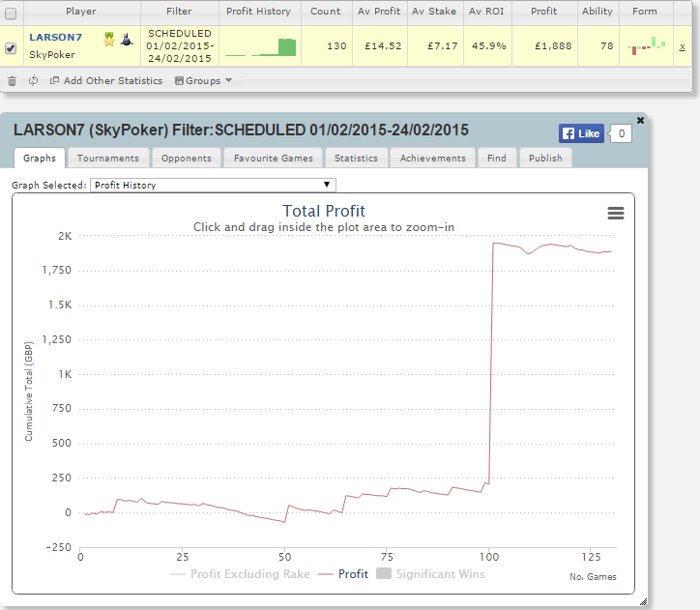Screen dimensions: 700x610
Task: Click the SkyPoker site label
Action: (52, 55)
